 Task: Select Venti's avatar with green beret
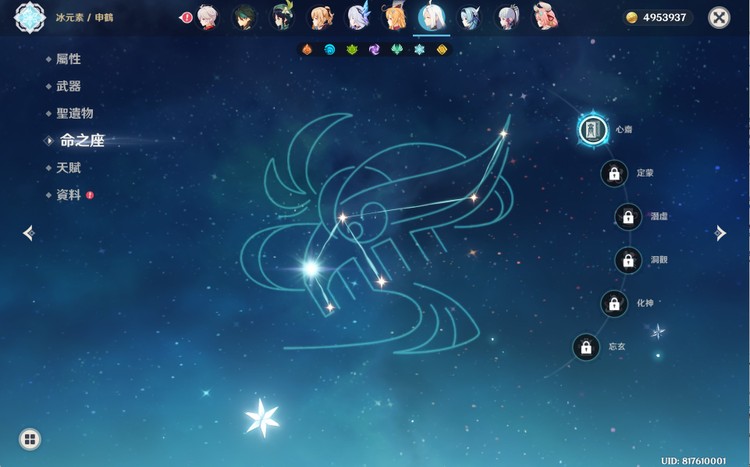282,17
